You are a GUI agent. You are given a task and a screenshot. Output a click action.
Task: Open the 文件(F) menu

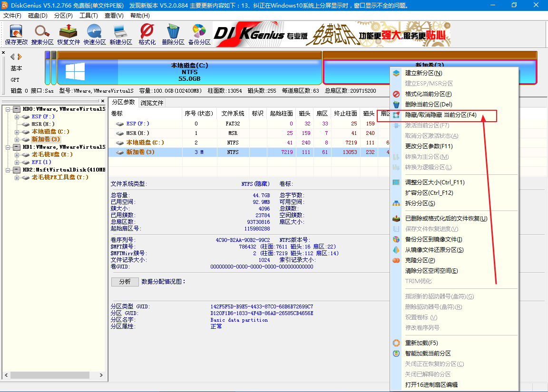12,16
